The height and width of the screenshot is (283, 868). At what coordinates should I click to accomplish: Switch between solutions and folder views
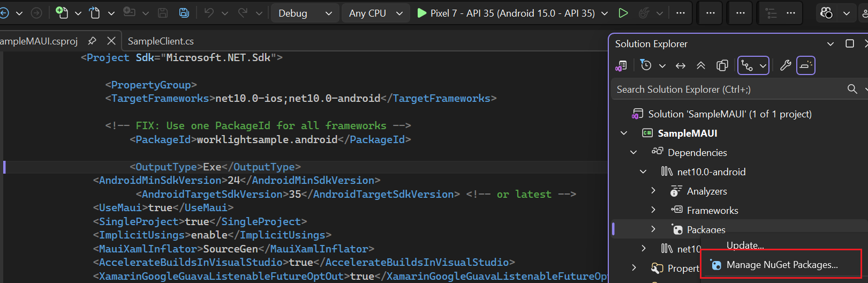(621, 65)
